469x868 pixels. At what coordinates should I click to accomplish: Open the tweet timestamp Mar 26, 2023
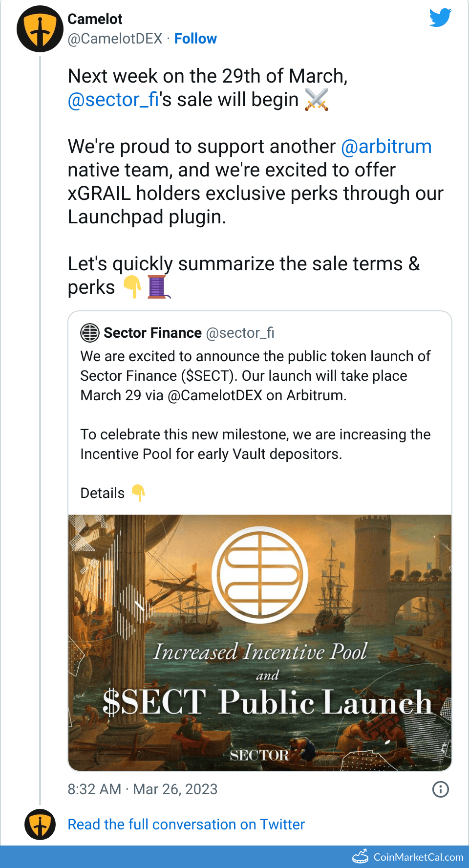[142, 789]
